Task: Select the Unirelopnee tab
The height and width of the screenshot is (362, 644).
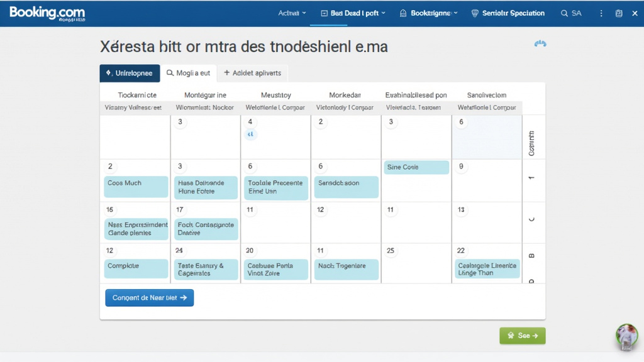Action: coord(130,73)
